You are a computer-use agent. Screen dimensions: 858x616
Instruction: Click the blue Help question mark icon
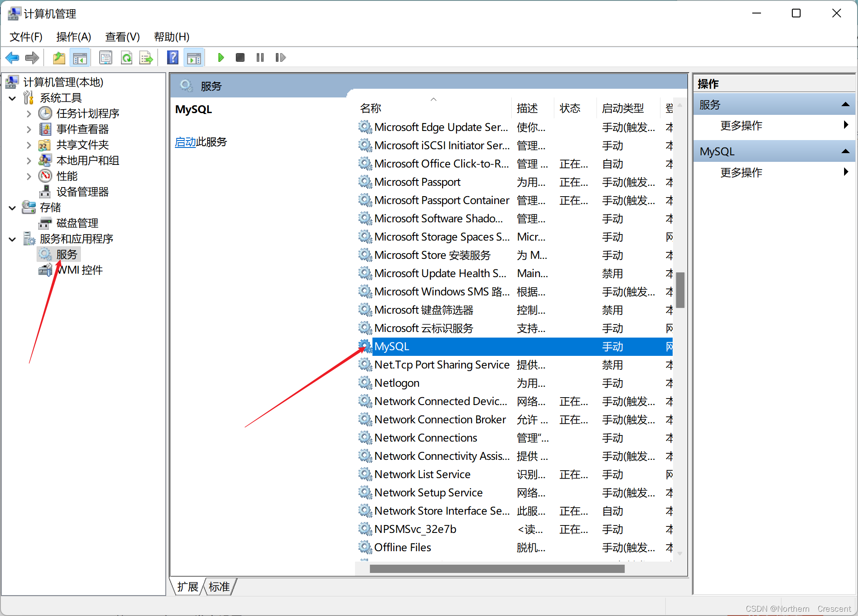[173, 57]
